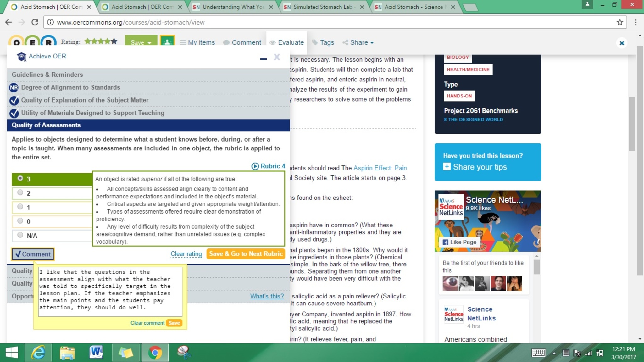Click the Rubric 4 play icon
644x362 pixels.
click(x=255, y=166)
